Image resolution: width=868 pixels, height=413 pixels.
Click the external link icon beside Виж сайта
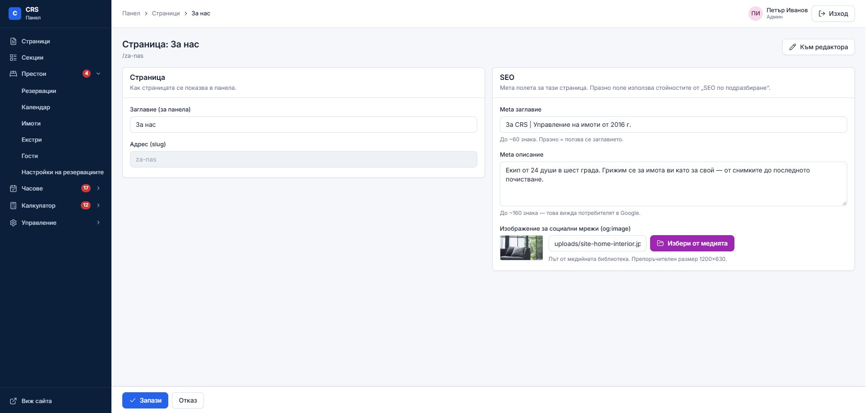14,401
